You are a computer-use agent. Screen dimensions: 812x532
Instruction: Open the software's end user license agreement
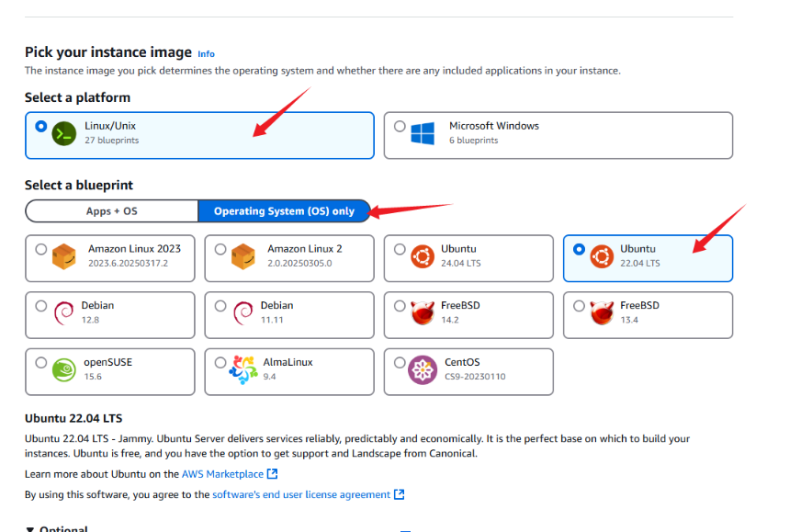[301, 494]
